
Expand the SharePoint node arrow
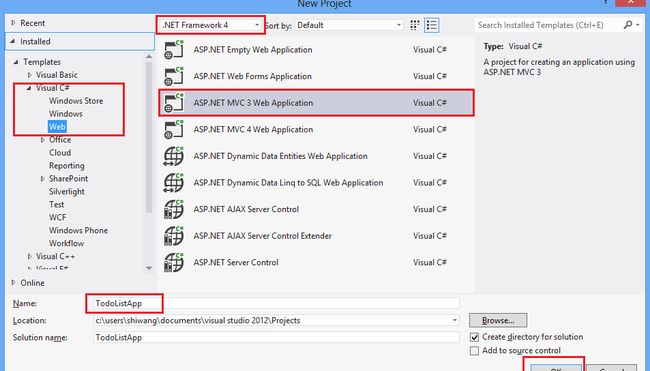coord(42,179)
